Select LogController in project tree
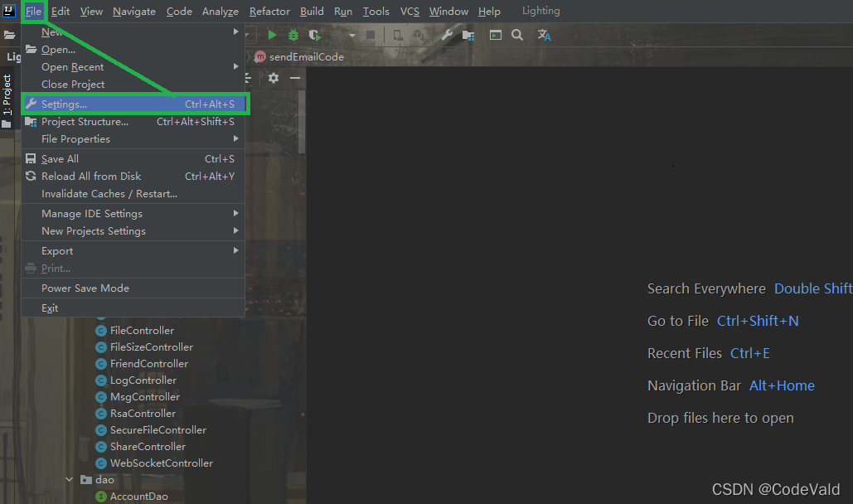Image resolution: width=853 pixels, height=504 pixels. pos(143,380)
